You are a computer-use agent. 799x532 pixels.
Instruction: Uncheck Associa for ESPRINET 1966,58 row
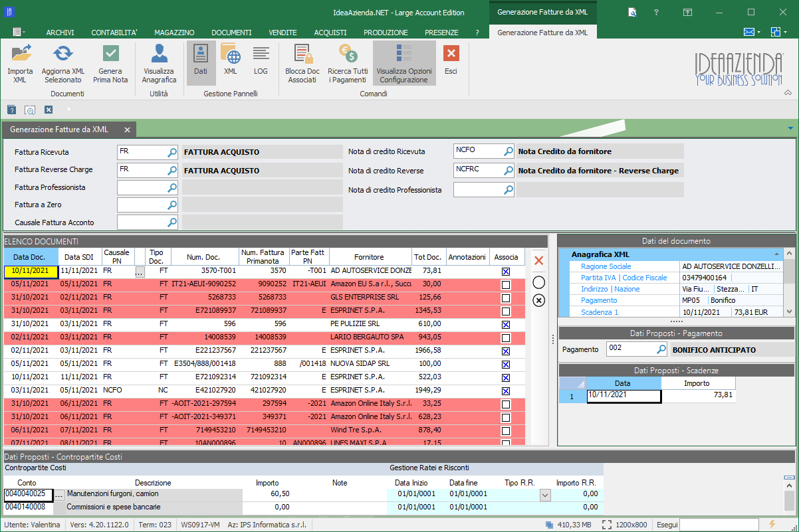pos(506,351)
